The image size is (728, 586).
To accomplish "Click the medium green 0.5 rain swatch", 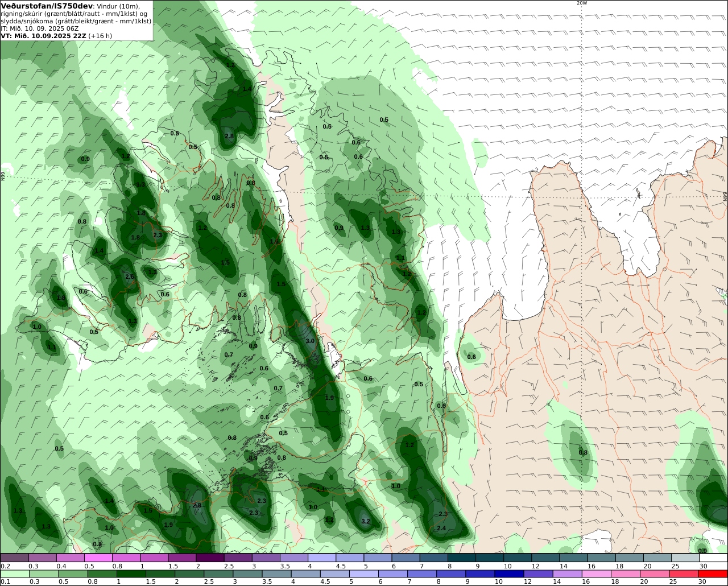I will pyautogui.click(x=73, y=574).
